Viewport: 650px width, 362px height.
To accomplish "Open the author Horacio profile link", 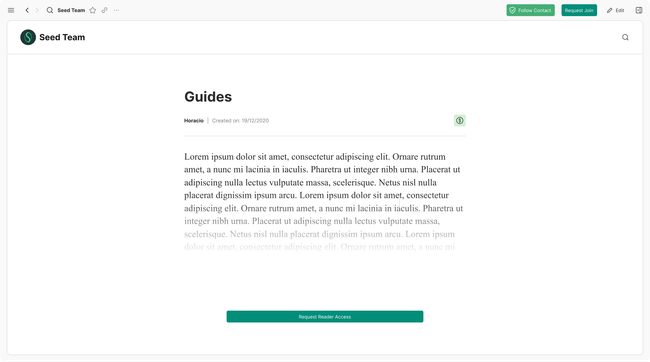I will pos(194,121).
